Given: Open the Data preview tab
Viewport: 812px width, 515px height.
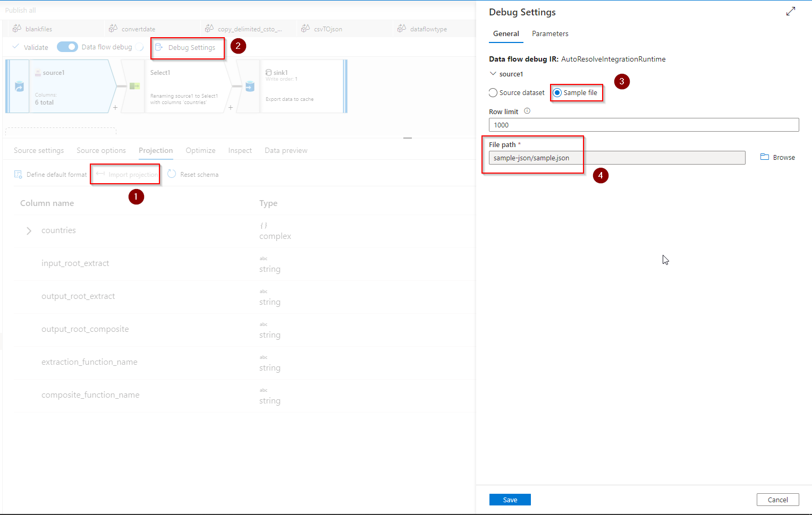Looking at the screenshot, I should (286, 150).
